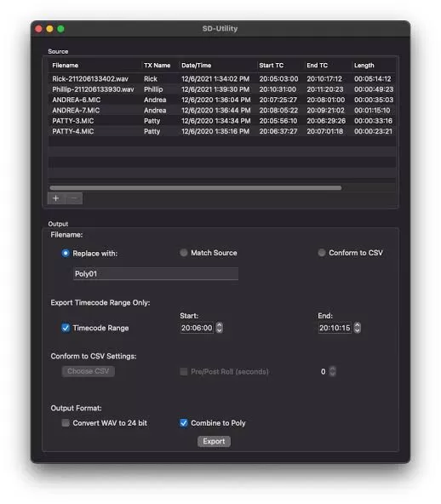Click into the Poly01 filename field
This screenshot has width=441, height=504.
pos(156,274)
